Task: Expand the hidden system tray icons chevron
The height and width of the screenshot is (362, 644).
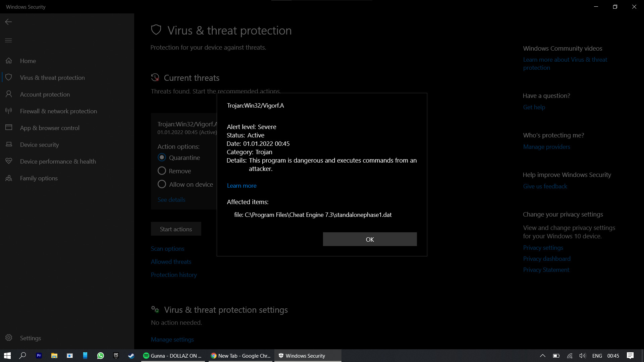Action: [x=542, y=356]
